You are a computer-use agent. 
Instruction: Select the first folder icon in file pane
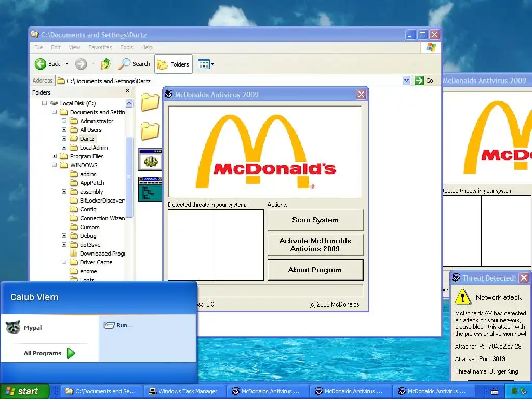[x=150, y=102]
